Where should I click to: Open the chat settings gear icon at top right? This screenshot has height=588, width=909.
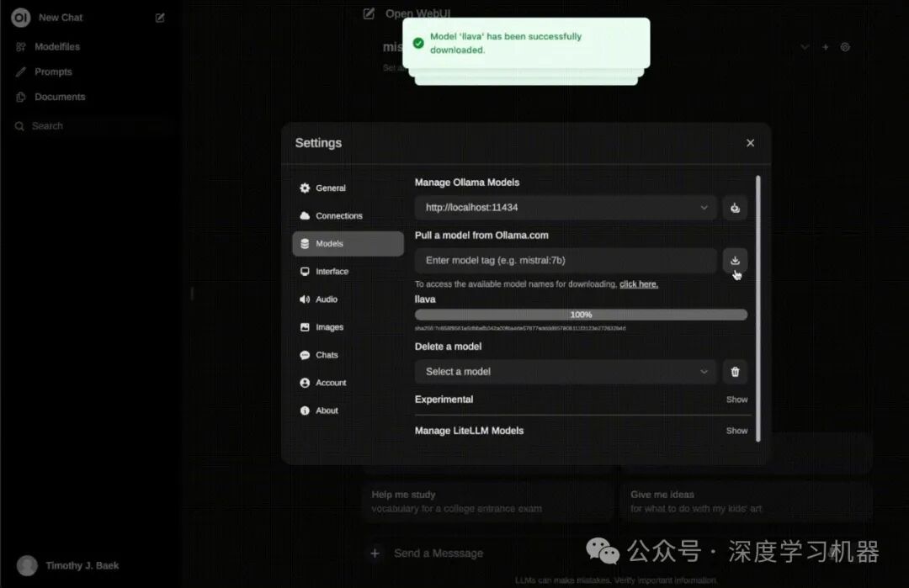click(845, 47)
